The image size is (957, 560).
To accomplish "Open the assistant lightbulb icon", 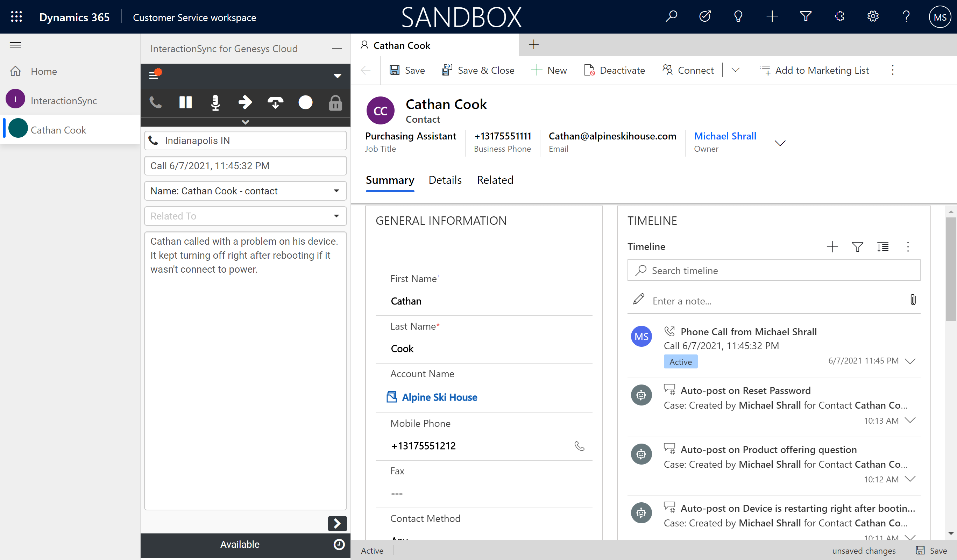I will click(738, 17).
